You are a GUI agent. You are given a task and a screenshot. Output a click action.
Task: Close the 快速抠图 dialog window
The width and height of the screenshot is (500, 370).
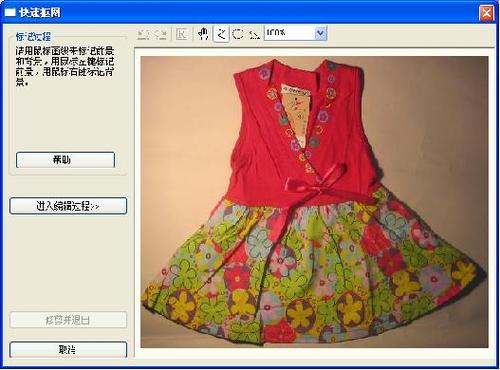pos(486,13)
